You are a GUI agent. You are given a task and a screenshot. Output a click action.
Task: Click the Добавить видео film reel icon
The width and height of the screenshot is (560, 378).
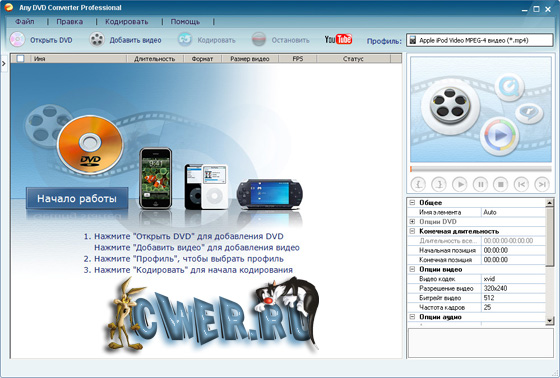(96, 39)
